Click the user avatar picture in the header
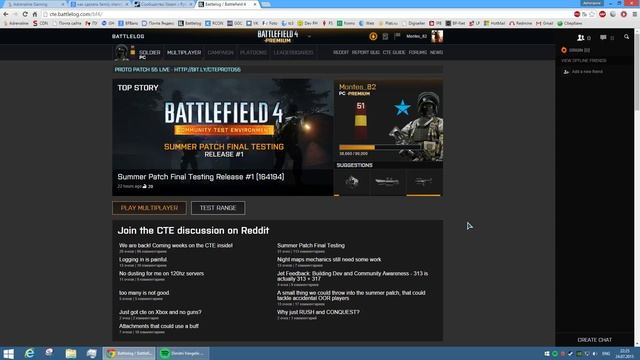Viewport: 640px width, 360px height. (x=437, y=36)
